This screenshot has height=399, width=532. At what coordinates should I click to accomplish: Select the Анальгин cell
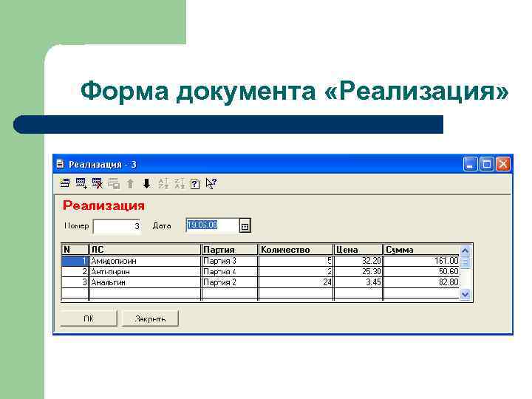point(146,282)
